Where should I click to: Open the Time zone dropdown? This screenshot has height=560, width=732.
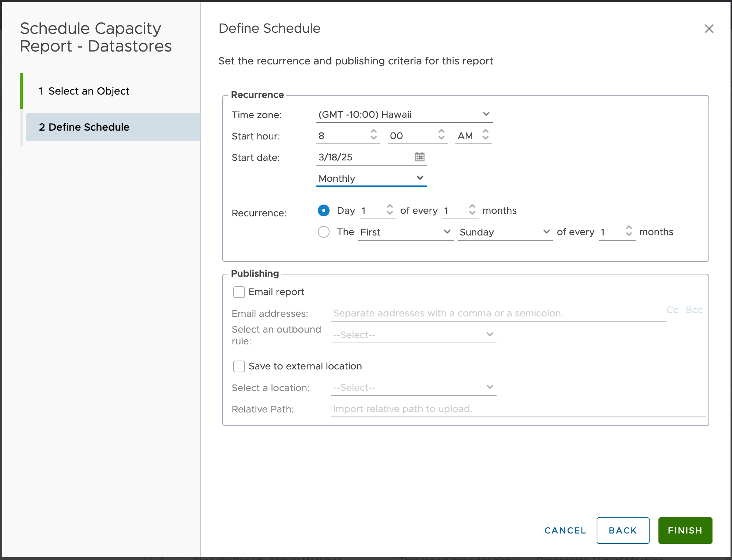404,114
